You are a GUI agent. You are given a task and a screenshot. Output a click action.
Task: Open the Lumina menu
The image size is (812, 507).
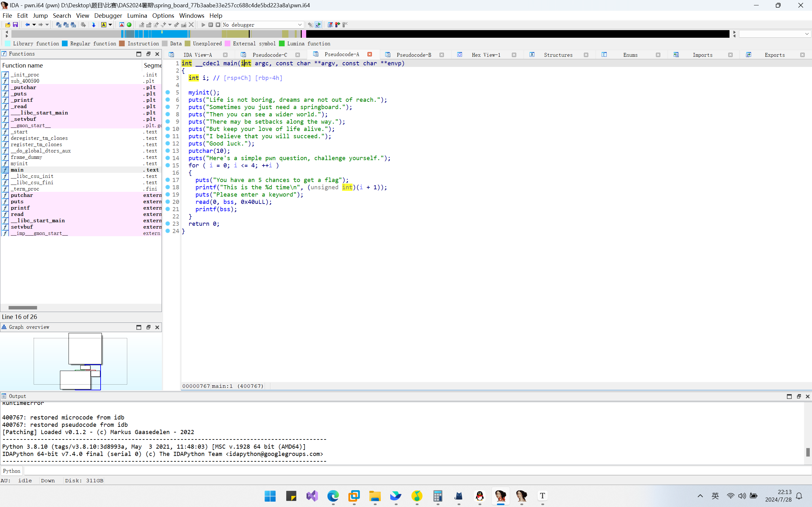[x=137, y=16]
